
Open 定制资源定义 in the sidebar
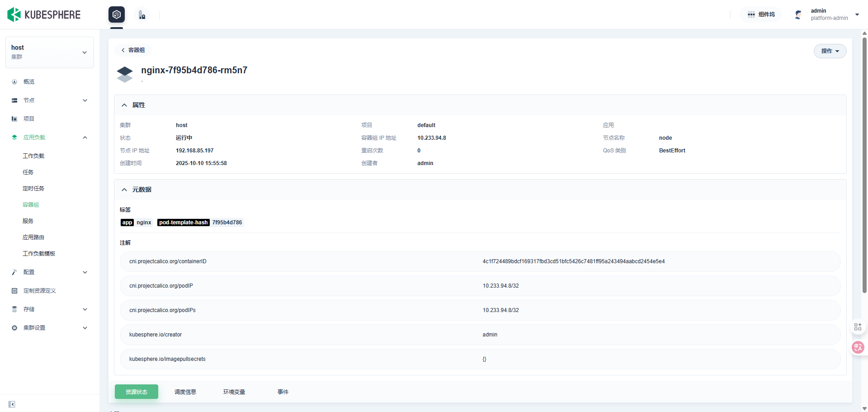[x=40, y=291]
